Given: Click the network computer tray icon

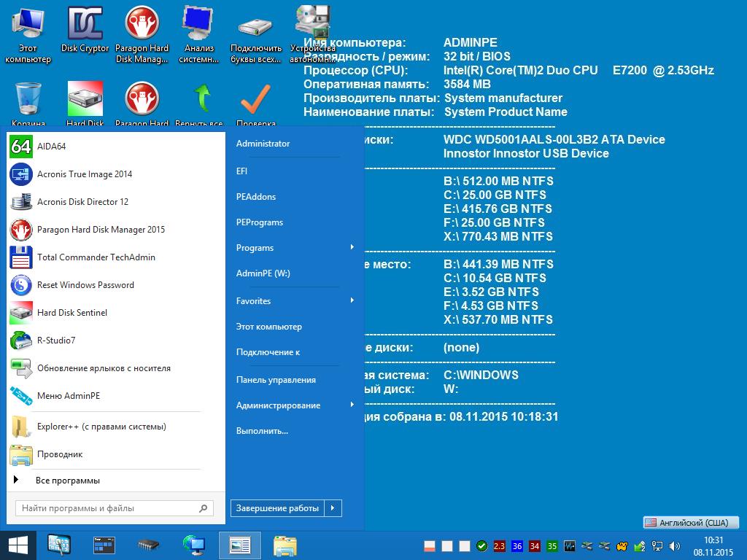Looking at the screenshot, I should (657, 546).
